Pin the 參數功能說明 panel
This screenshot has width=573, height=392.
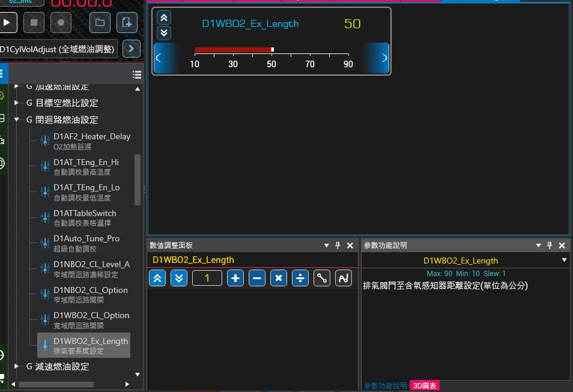(x=550, y=246)
